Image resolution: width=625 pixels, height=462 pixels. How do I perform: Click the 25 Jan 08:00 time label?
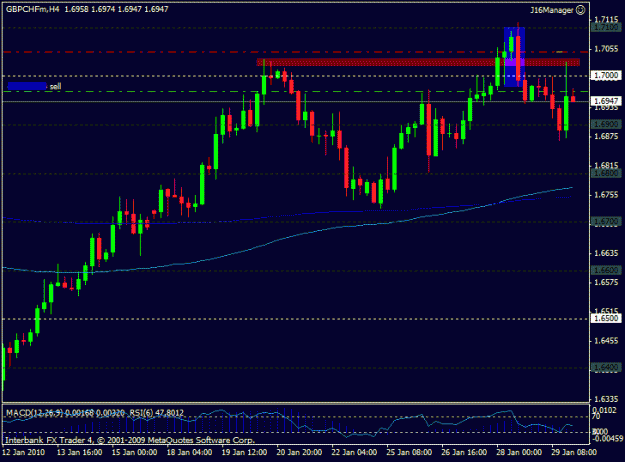(x=409, y=452)
